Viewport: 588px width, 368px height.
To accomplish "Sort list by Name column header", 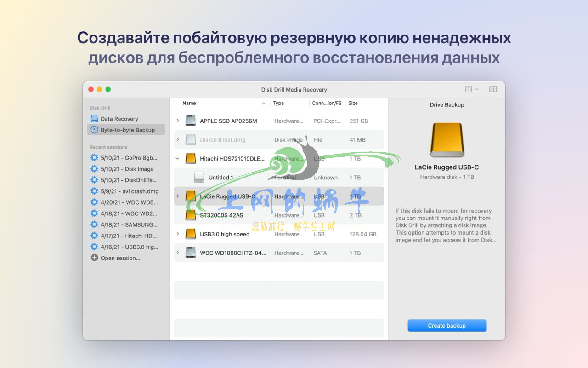I will point(189,103).
